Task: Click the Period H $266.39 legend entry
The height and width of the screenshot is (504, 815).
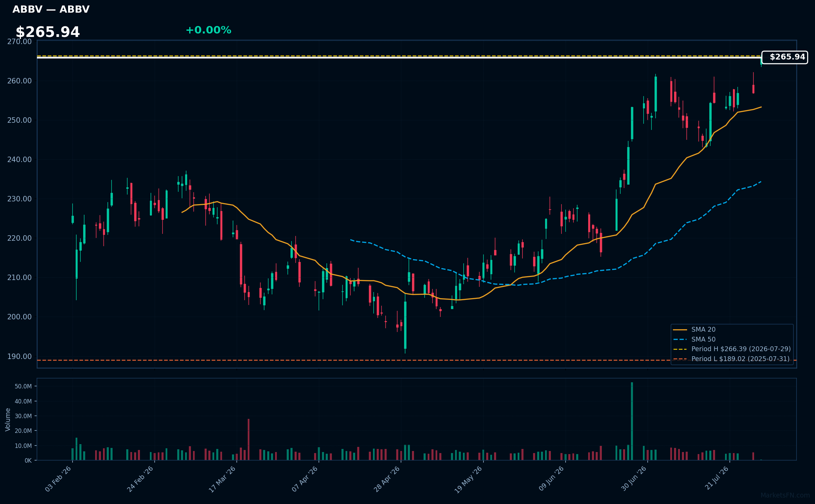Action: (732, 349)
